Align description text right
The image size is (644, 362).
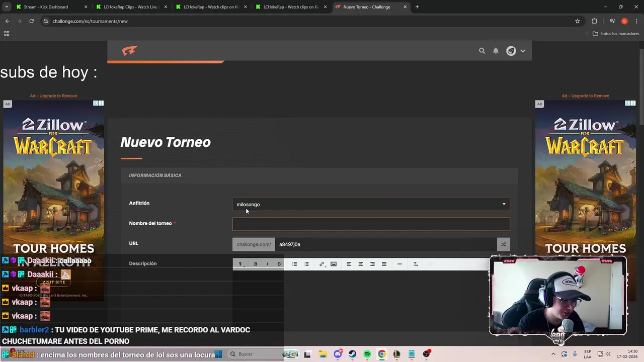(x=372, y=264)
